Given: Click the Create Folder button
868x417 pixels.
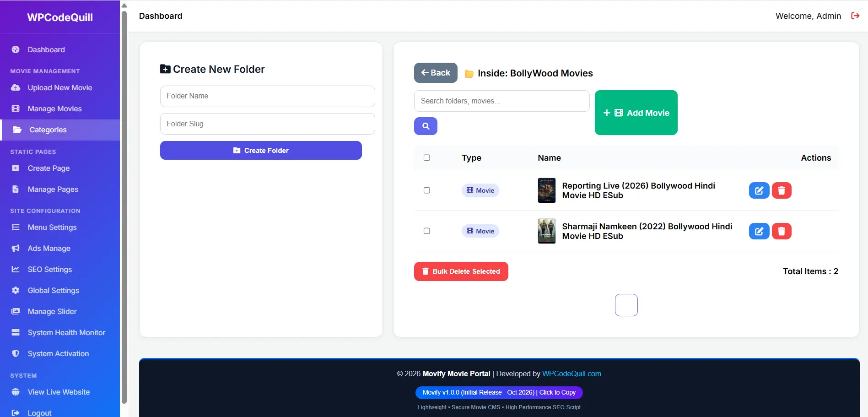Looking at the screenshot, I should click(261, 150).
